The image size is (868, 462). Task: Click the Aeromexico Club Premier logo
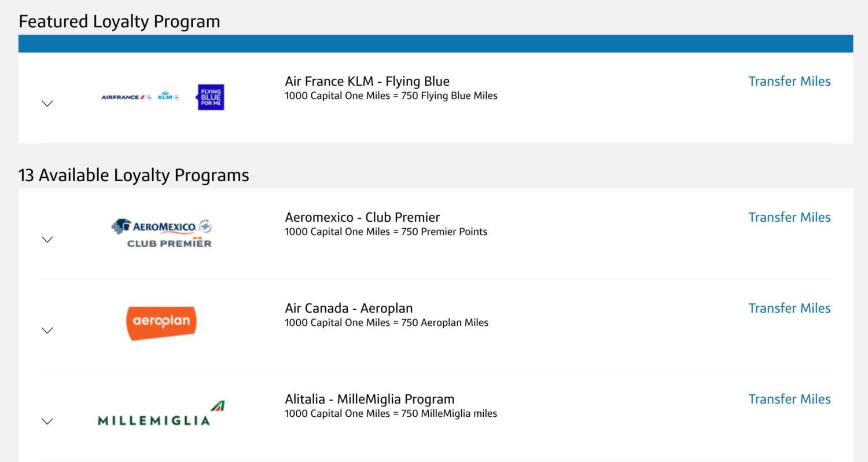point(161,233)
